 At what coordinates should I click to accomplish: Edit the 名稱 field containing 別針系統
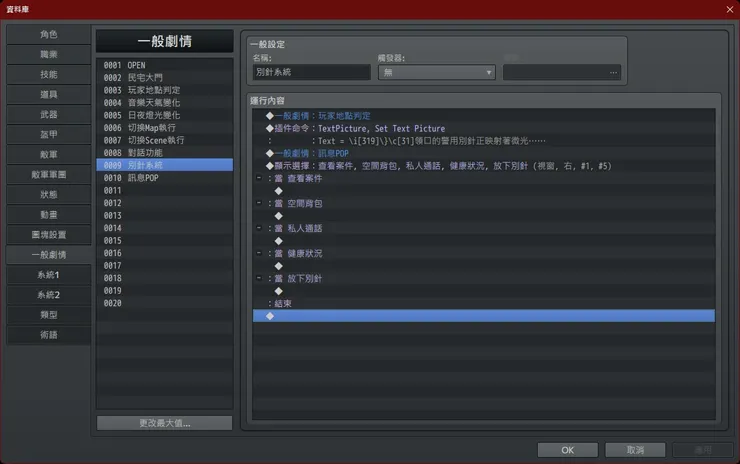[x=311, y=72]
